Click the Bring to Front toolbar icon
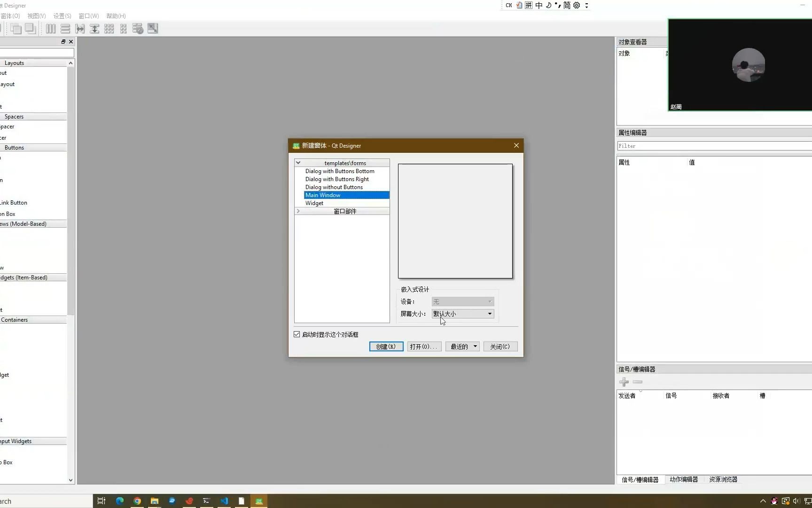 pos(31,29)
